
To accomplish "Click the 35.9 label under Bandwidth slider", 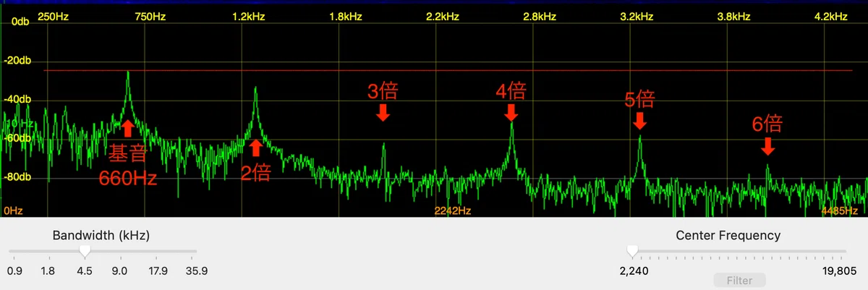I will tap(197, 271).
